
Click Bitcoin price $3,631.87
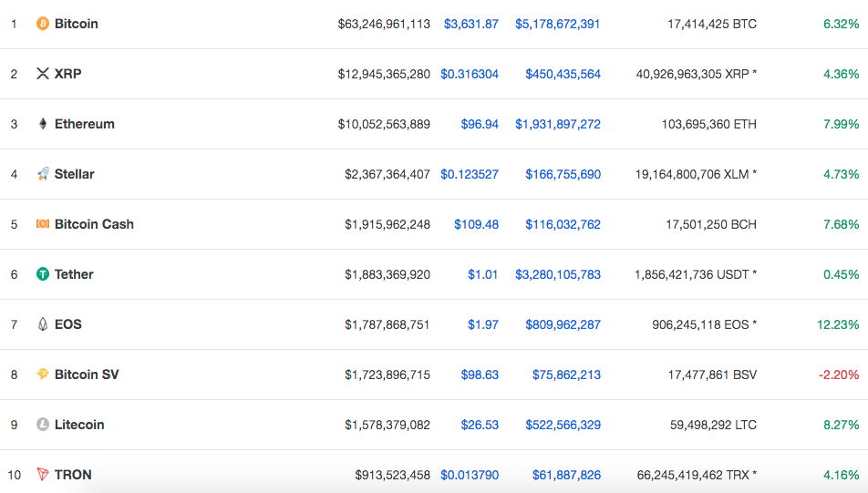(x=471, y=25)
